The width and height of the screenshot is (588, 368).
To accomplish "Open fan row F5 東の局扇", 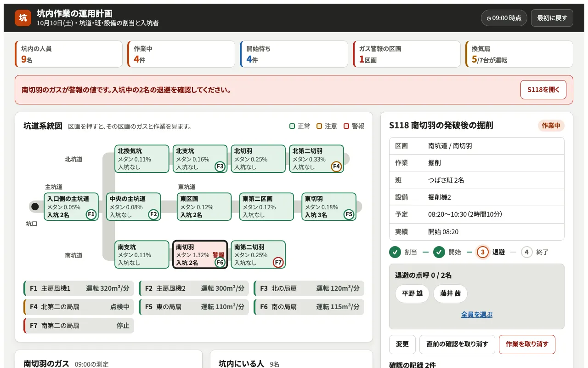I will pos(194,307).
